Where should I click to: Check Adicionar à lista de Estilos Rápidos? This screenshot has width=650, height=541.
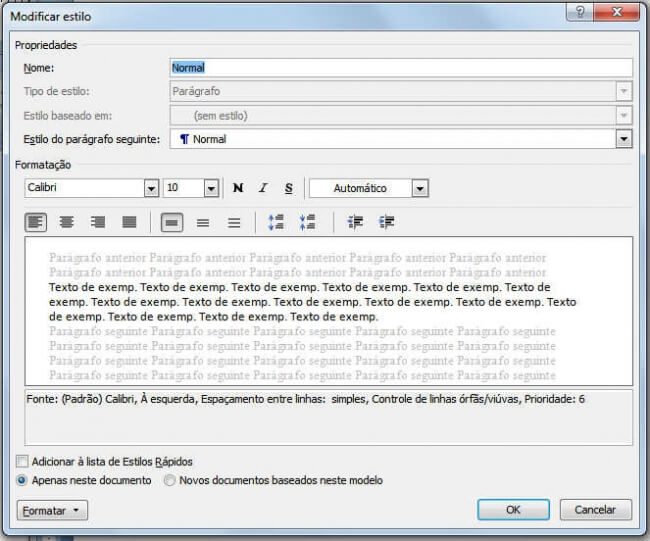point(22,461)
